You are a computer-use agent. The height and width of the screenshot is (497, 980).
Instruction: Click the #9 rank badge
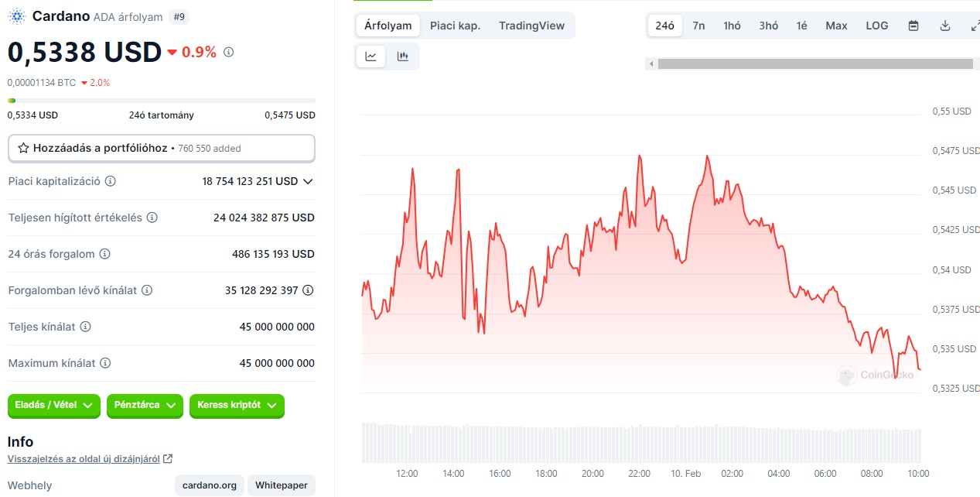[179, 16]
